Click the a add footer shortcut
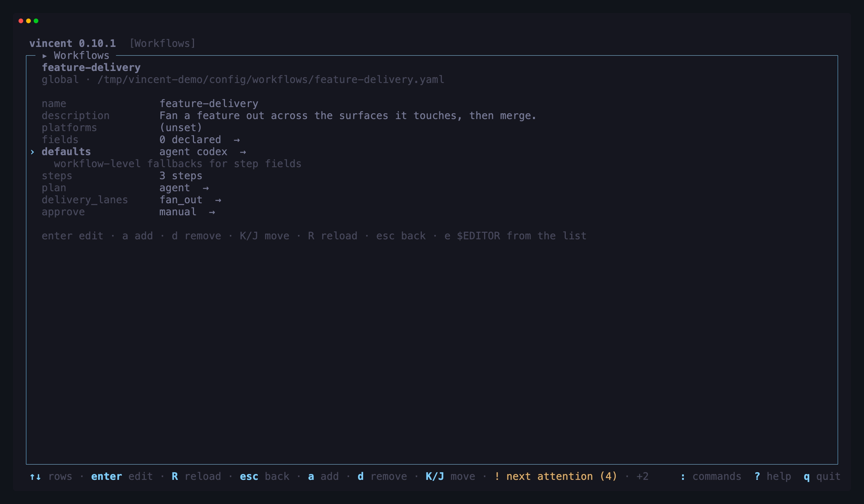The image size is (864, 504). tap(323, 477)
